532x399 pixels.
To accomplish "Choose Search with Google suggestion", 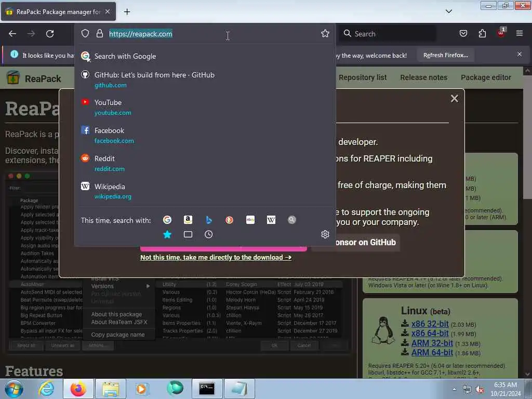I will click(205, 56).
